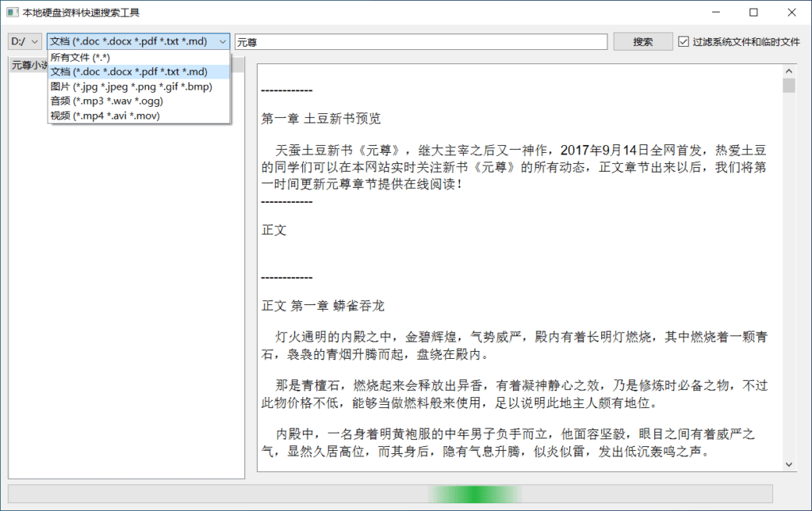Click the preview scrollbar down arrow
Viewport: 812px width, 511px height.
point(789,464)
